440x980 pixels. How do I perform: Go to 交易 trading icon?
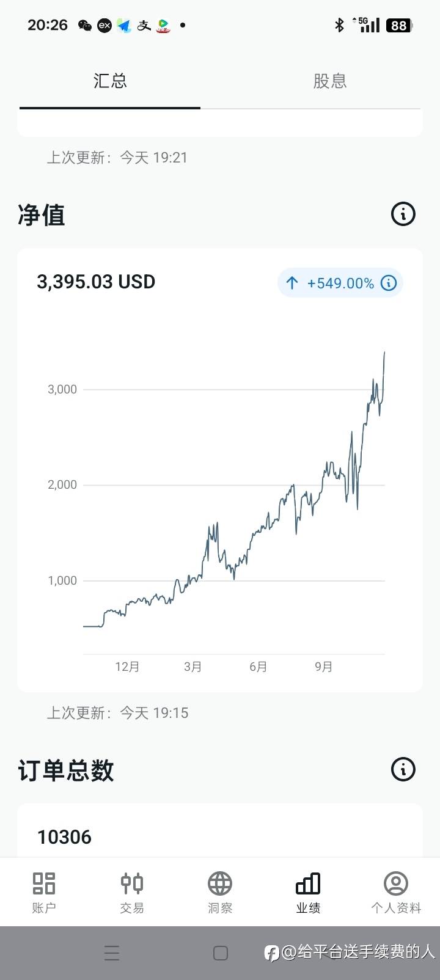132,883
